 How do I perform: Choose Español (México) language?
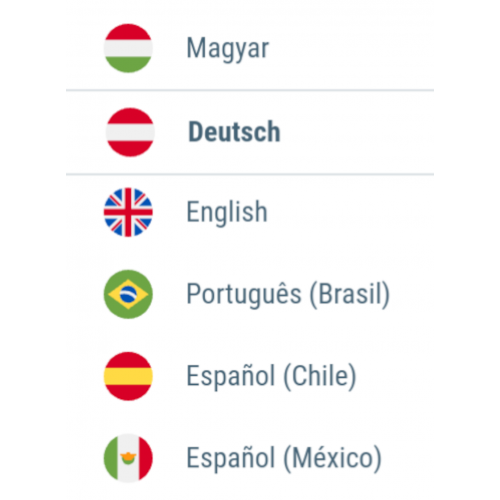(x=250, y=458)
